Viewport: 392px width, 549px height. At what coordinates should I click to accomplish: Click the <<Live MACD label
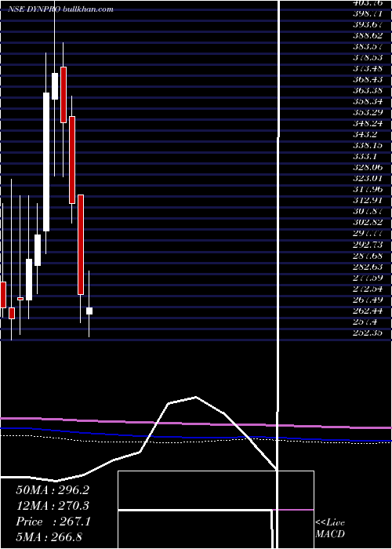(330, 529)
